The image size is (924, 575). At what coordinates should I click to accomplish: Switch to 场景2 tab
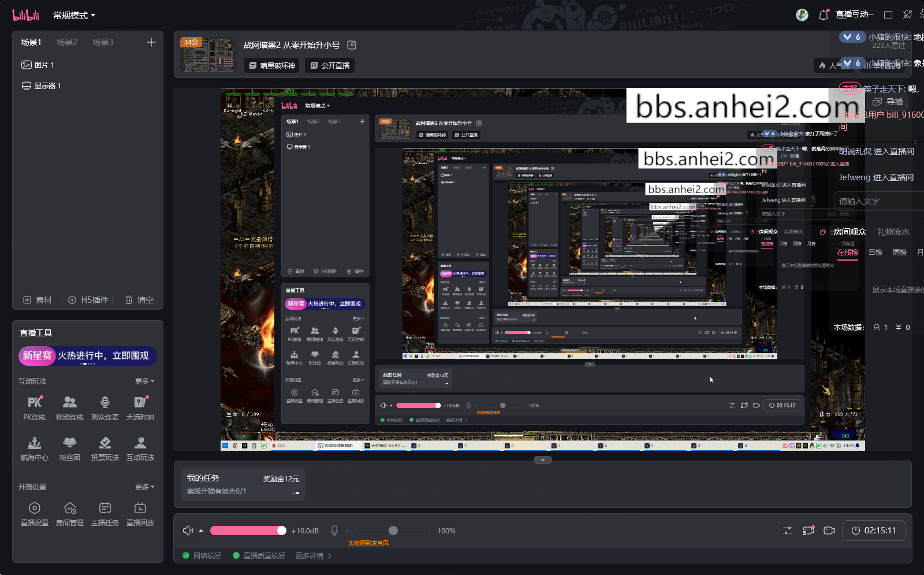click(67, 42)
